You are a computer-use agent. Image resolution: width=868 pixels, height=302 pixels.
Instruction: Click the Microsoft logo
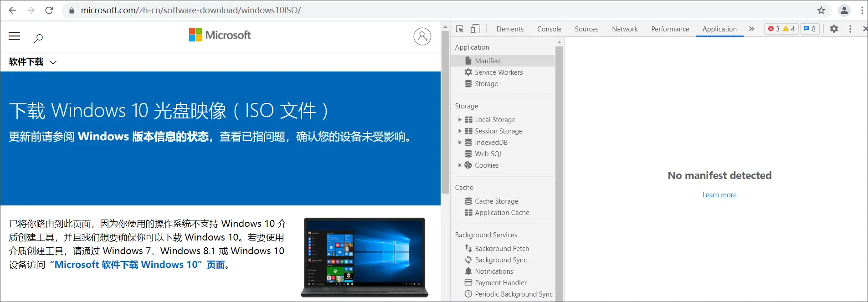pos(220,35)
